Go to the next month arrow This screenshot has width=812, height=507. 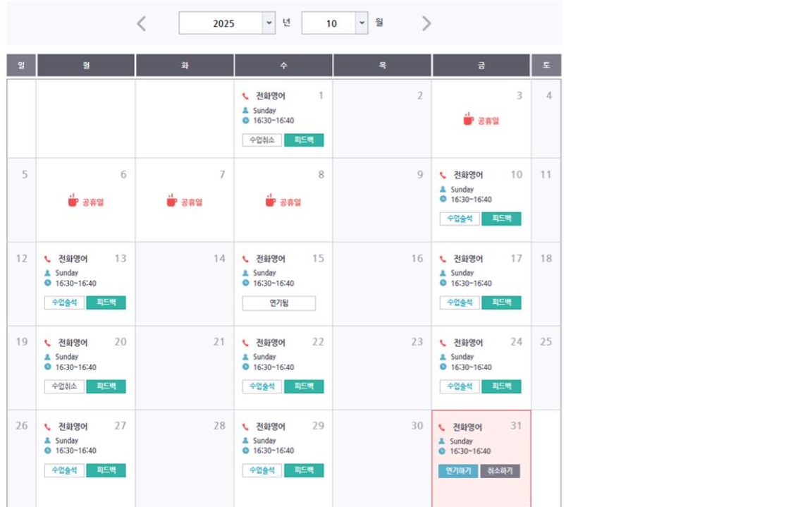pos(426,23)
